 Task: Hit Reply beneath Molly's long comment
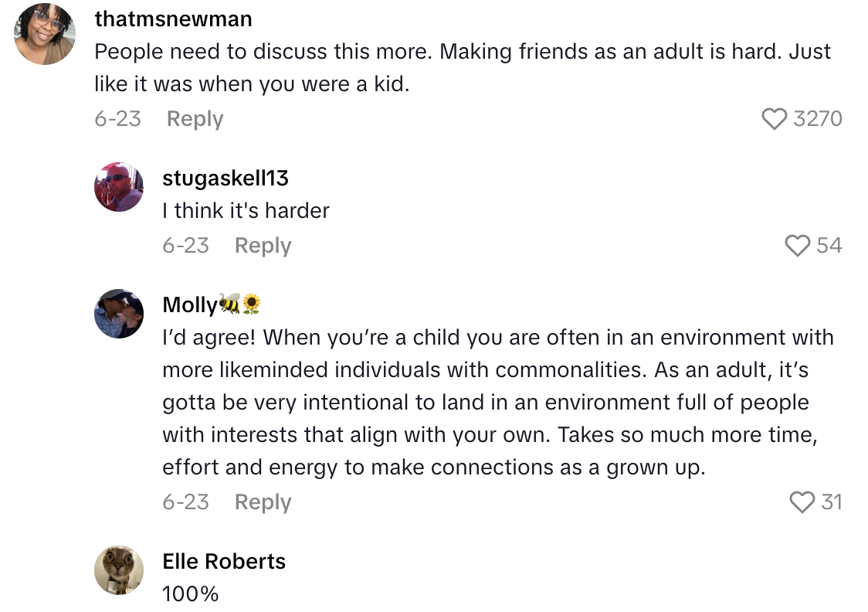263,502
